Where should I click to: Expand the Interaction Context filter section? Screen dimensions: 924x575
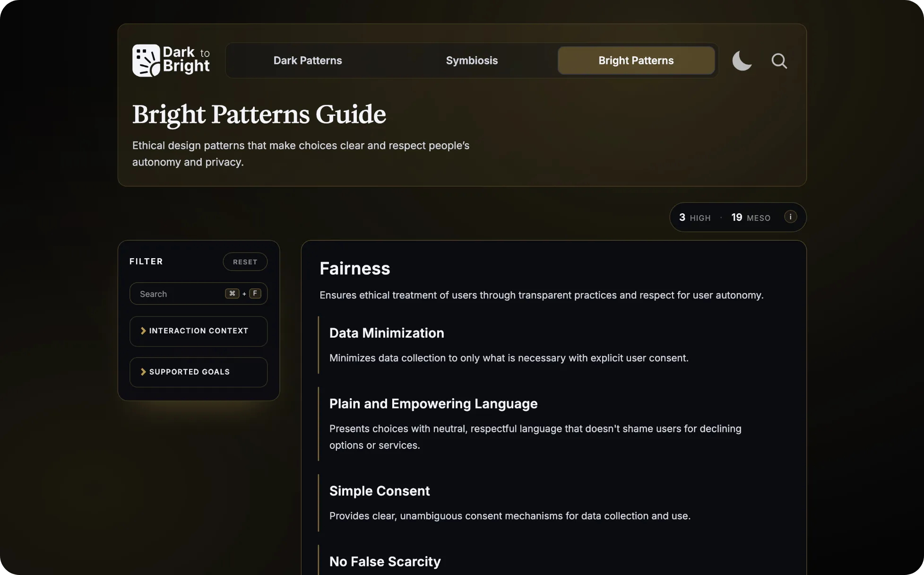pos(198,331)
